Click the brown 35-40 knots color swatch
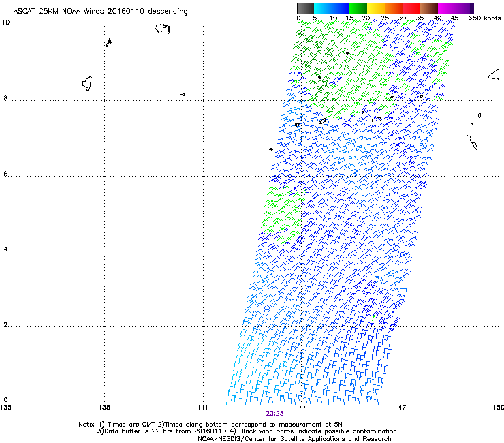Viewport: 504px width, 443px height. [429, 8]
